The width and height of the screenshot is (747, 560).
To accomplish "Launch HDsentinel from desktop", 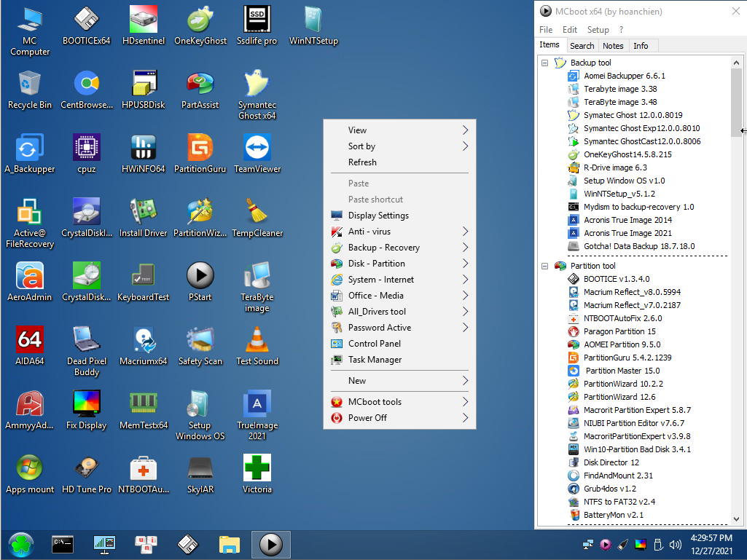I will (x=144, y=25).
